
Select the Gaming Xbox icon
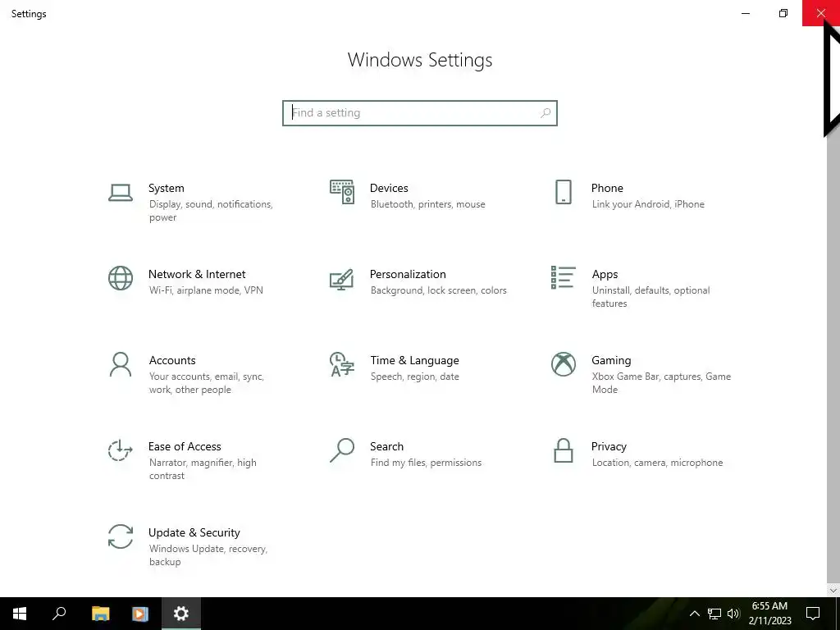[563, 364]
